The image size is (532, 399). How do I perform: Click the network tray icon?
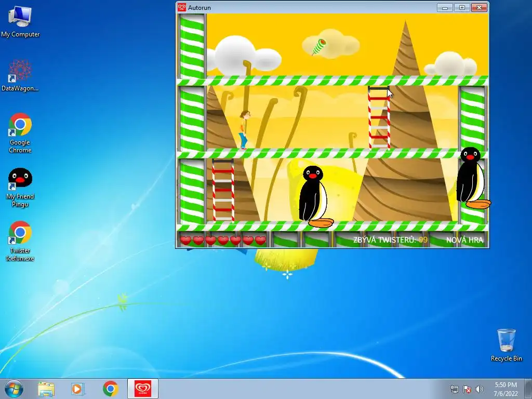454,389
